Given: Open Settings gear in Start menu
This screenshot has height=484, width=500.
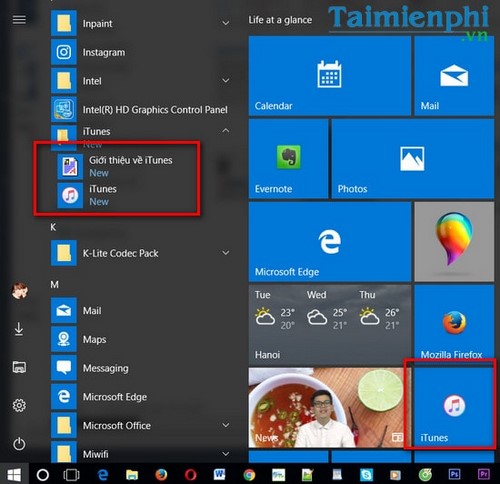Looking at the screenshot, I should [19, 405].
